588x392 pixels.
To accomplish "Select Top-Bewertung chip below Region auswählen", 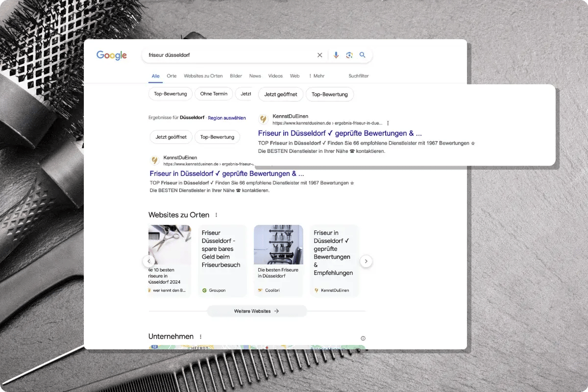I will pos(218,137).
